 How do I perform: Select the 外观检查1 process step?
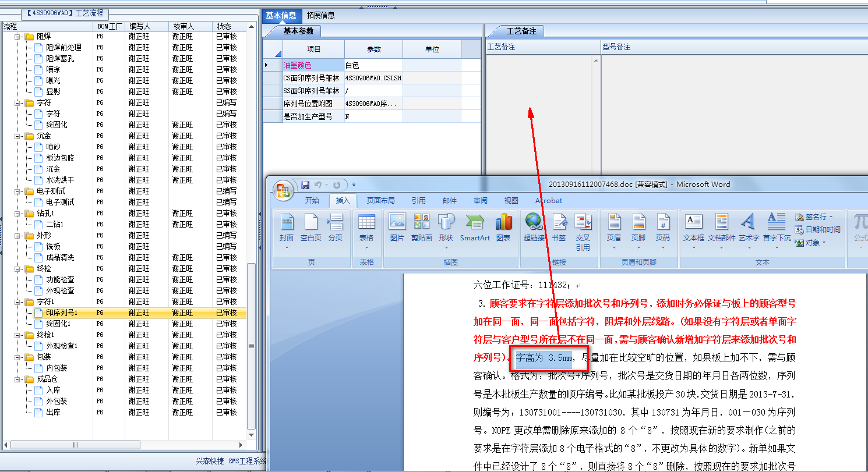pos(62,346)
